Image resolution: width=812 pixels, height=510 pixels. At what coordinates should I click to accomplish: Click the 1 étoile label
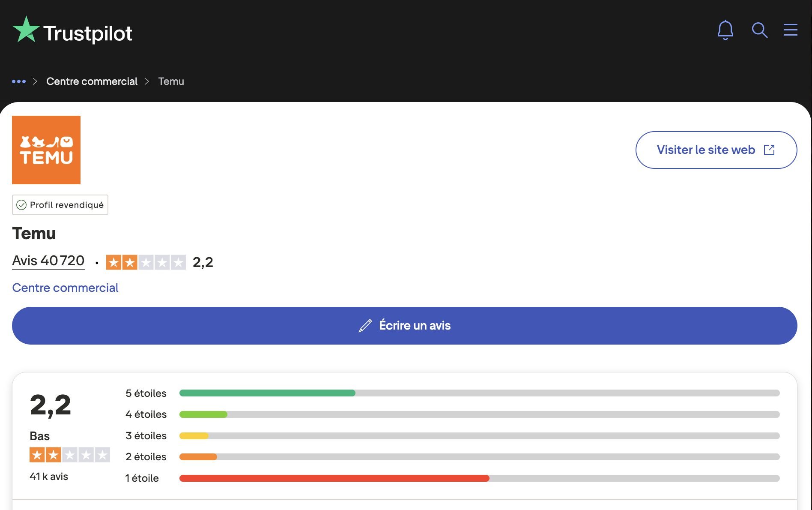pyautogui.click(x=142, y=478)
